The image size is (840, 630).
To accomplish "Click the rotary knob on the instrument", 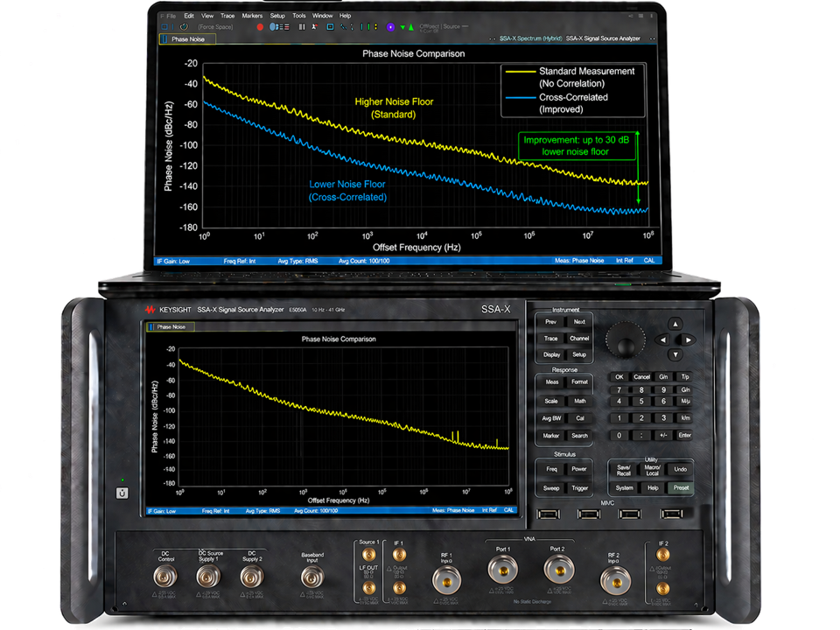I will tap(625, 340).
